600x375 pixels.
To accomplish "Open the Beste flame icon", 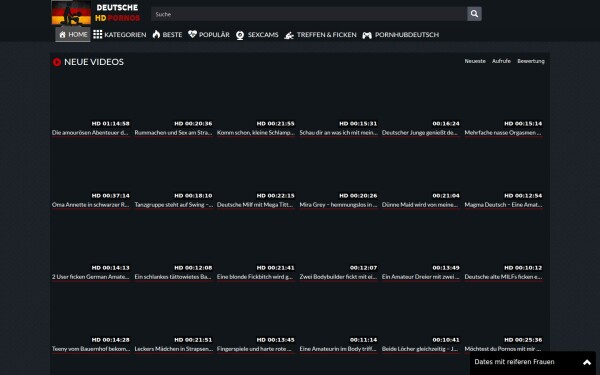I will pos(156,34).
